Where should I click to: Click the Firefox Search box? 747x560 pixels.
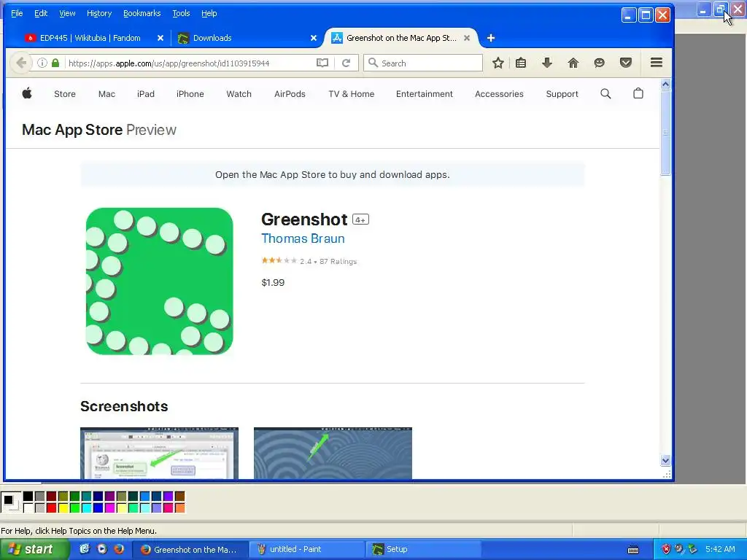[423, 63]
